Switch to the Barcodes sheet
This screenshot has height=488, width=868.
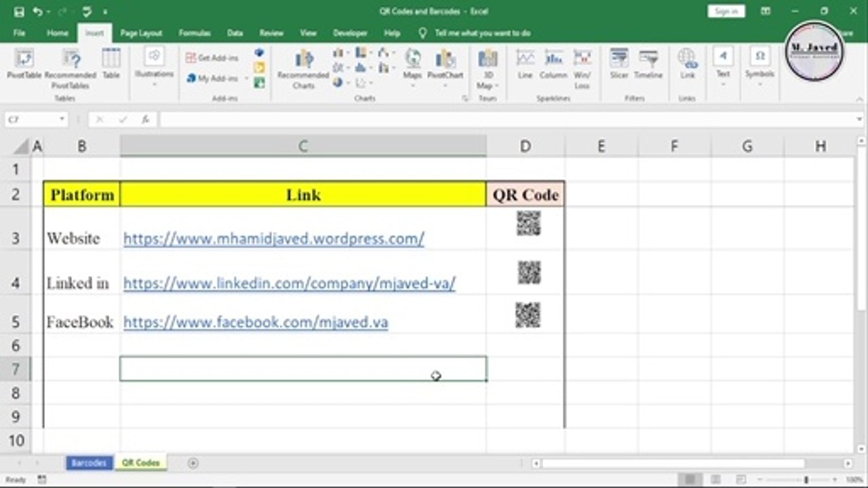tap(89, 463)
